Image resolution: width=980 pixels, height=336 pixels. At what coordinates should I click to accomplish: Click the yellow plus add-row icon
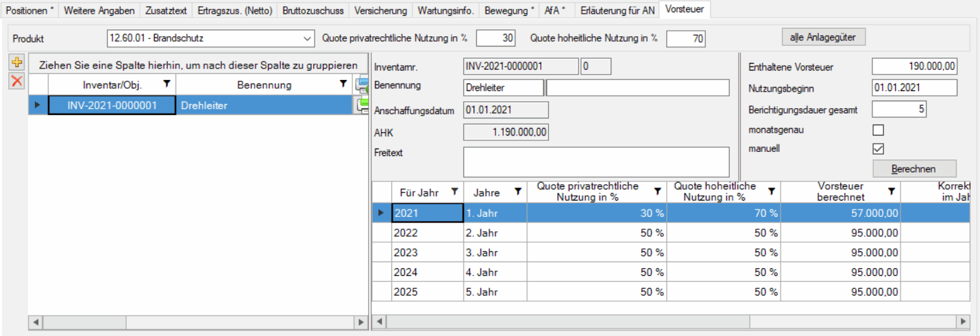[16, 62]
